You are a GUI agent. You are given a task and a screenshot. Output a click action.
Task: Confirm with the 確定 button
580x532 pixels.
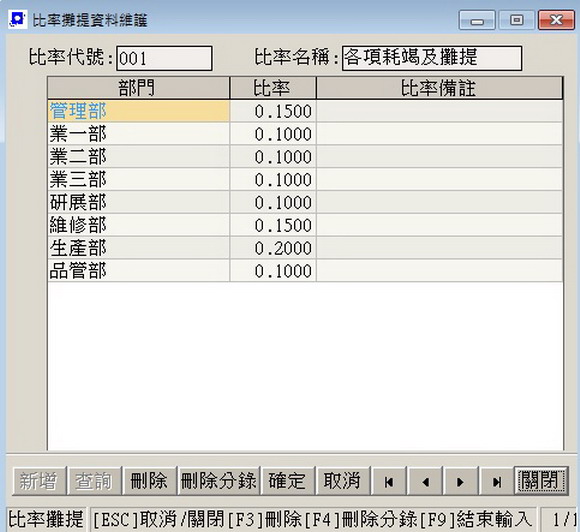coord(287,481)
